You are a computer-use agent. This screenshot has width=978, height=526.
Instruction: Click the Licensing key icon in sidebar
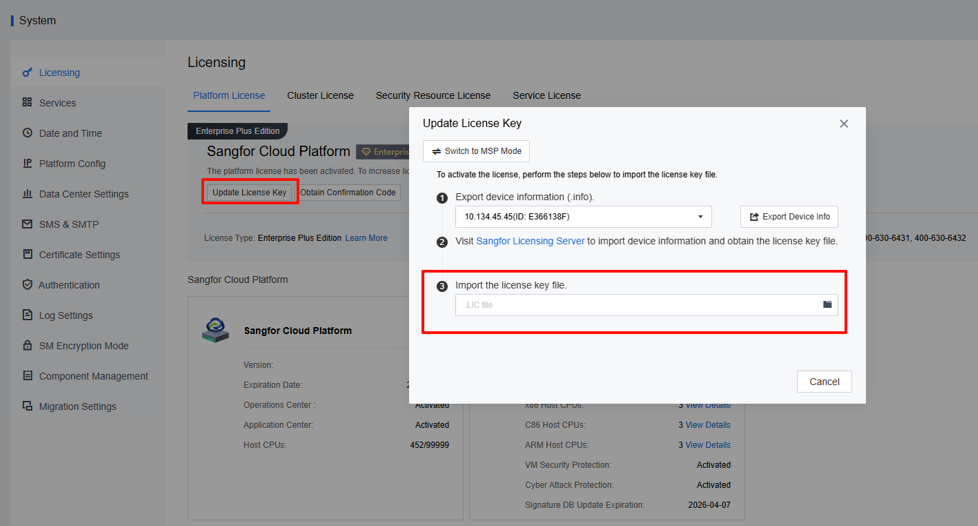click(x=27, y=72)
